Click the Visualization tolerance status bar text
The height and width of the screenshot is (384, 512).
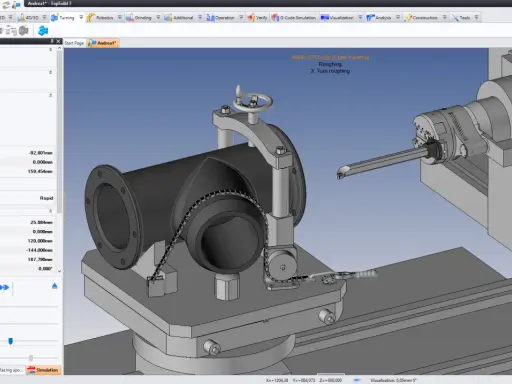(x=393, y=380)
